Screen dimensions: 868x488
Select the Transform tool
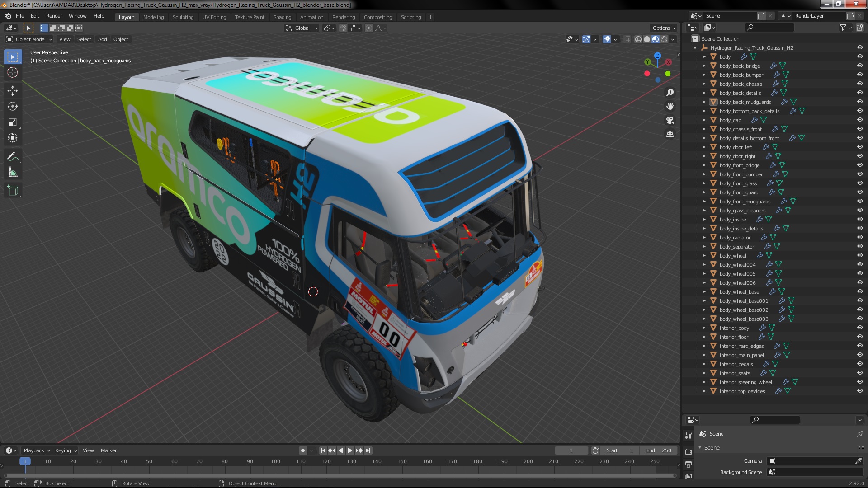(x=13, y=138)
